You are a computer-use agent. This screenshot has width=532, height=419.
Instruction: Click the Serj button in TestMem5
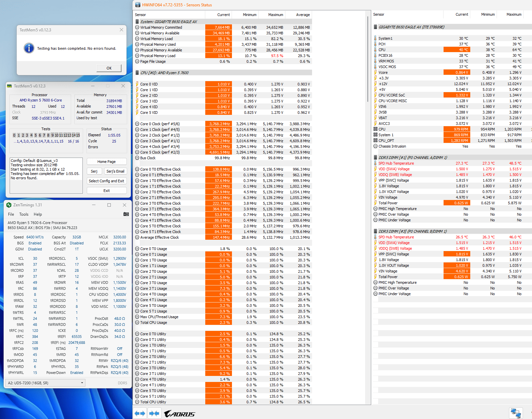pos(94,171)
